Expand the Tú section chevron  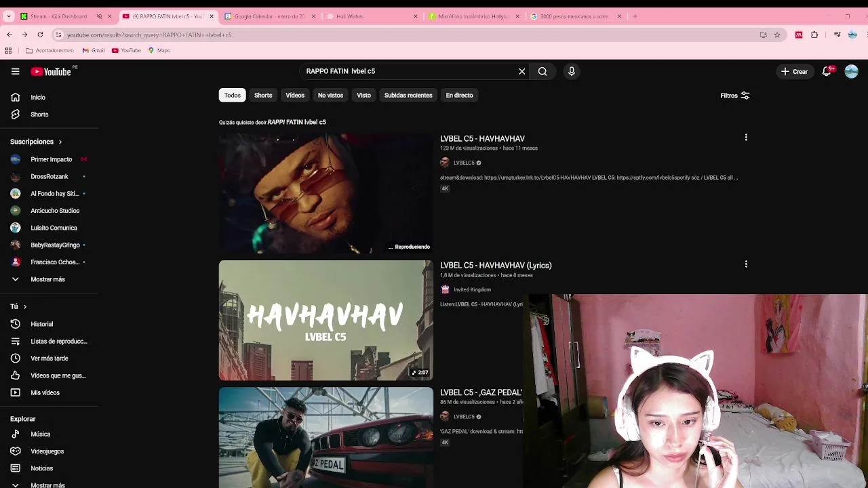(25, 306)
